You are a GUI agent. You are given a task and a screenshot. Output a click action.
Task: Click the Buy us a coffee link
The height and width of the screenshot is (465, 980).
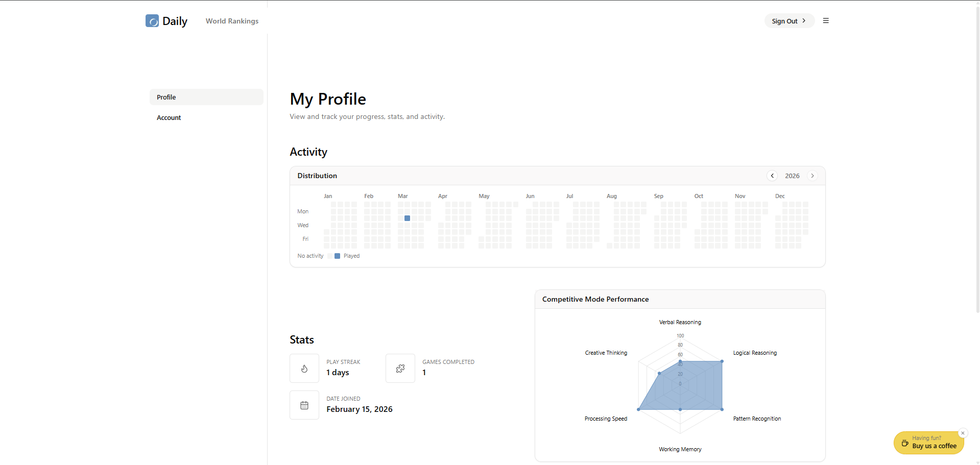935,446
